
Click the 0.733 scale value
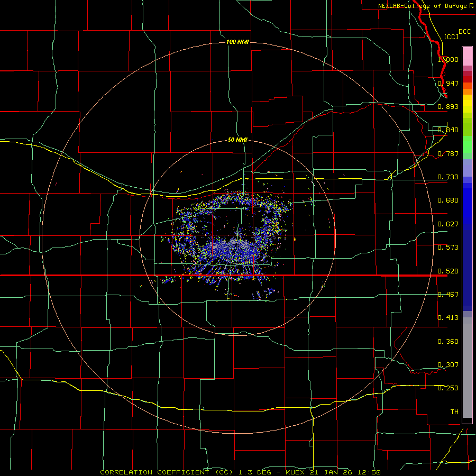tap(448, 177)
